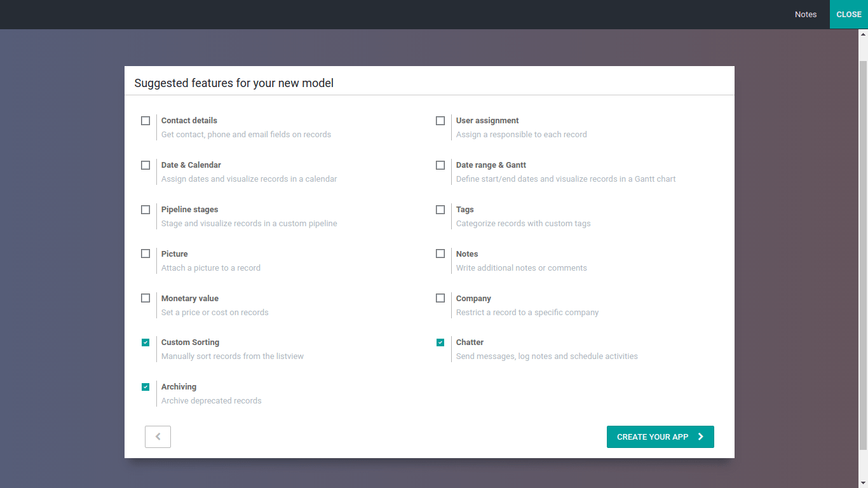This screenshot has height=488, width=868.
Task: Click the 'Chatter' feature title
Action: (470, 342)
